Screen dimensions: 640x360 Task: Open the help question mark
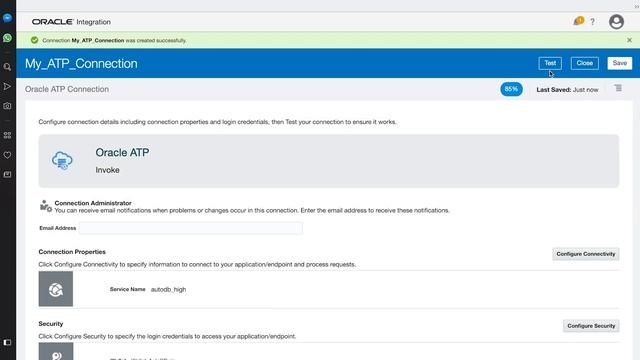pos(592,22)
